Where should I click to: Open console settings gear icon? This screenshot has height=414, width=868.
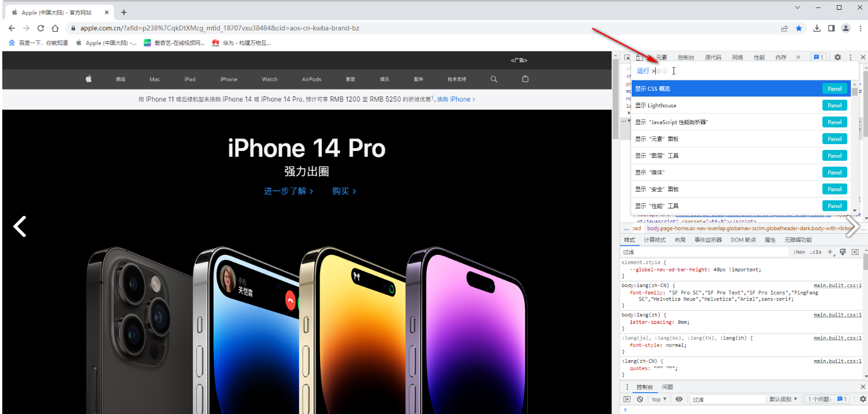(862, 399)
